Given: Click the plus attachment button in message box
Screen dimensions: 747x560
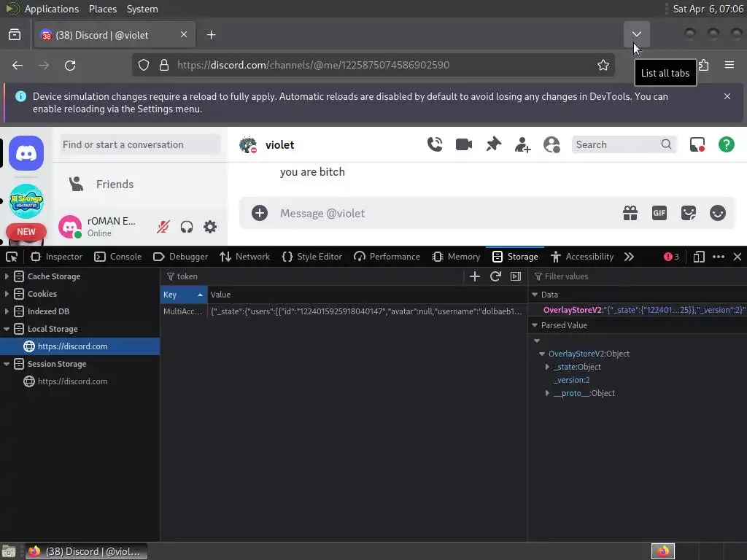Looking at the screenshot, I should click(x=260, y=213).
